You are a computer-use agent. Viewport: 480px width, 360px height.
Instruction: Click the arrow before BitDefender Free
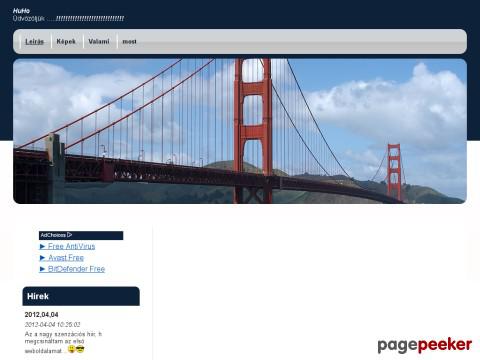tap(42, 269)
